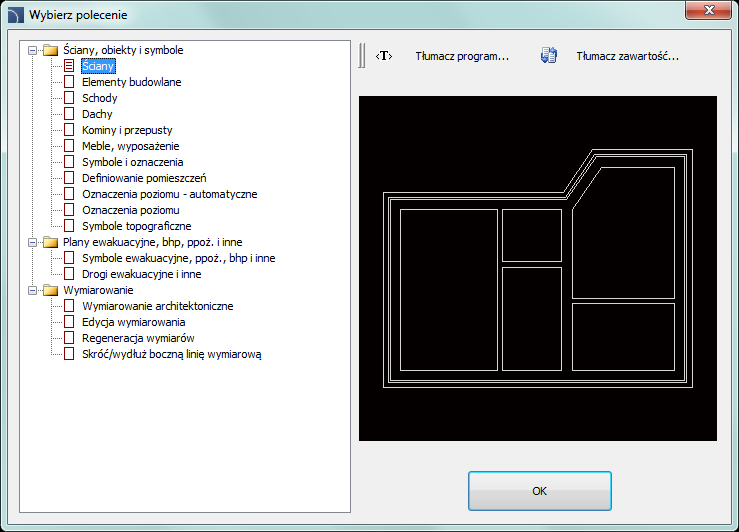Click the icon beside Edycja wymiarowania
Viewport: 739px width, 532px height.
pyautogui.click(x=69, y=322)
